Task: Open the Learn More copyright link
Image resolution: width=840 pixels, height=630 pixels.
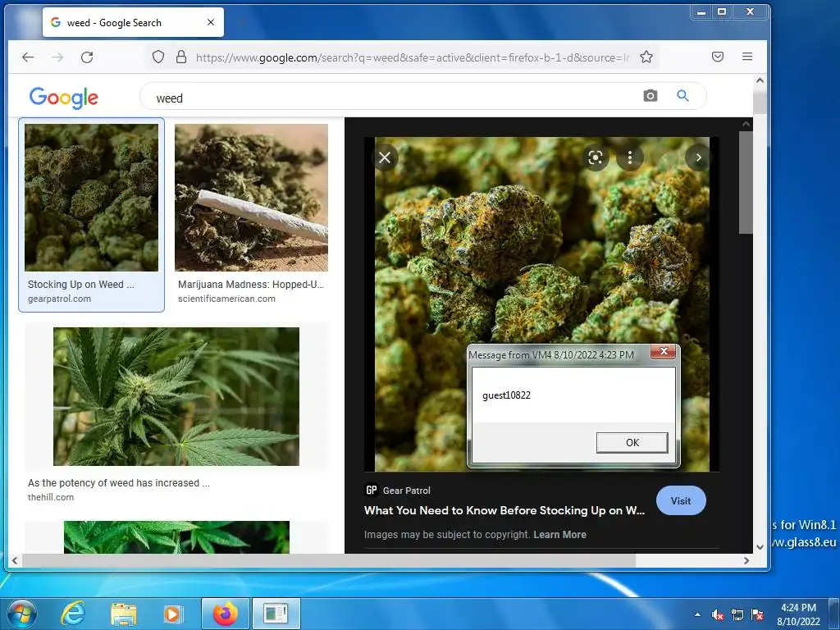Action: pyautogui.click(x=559, y=535)
